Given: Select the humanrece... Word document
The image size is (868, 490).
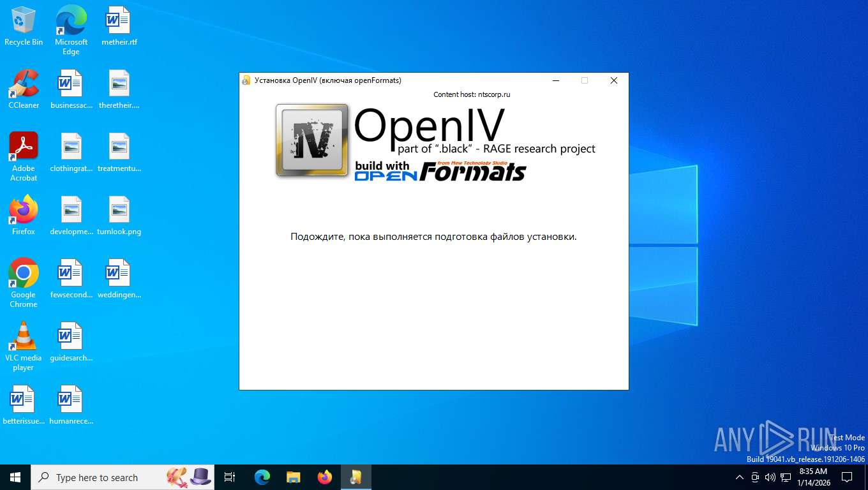Looking at the screenshot, I should [x=71, y=406].
